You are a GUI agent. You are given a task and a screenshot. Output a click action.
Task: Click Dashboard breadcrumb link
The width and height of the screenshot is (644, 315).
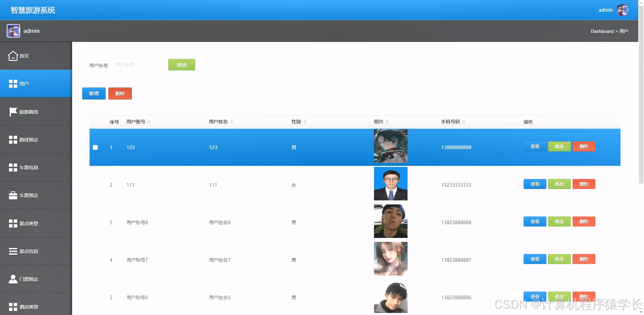(x=602, y=31)
